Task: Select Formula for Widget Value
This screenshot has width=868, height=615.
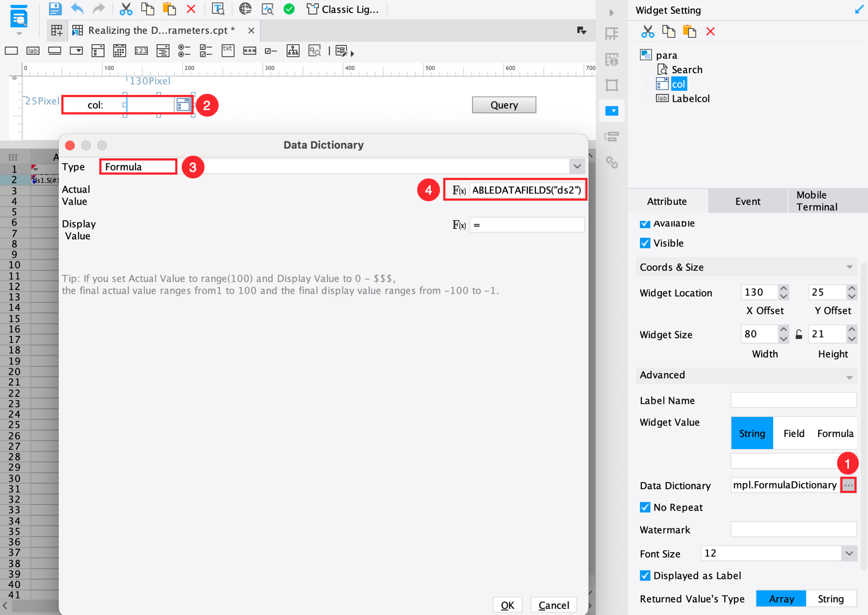Action: click(x=835, y=433)
